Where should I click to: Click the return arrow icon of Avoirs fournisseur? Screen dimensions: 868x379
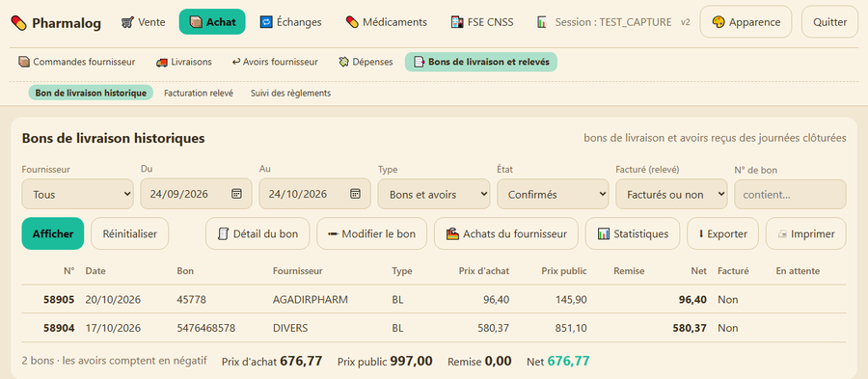(x=236, y=62)
